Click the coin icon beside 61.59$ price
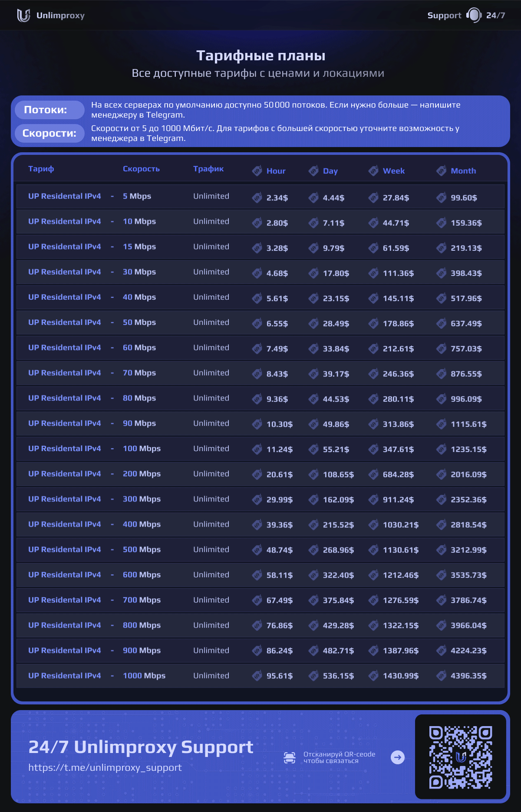This screenshot has height=812, width=521. coord(373,248)
